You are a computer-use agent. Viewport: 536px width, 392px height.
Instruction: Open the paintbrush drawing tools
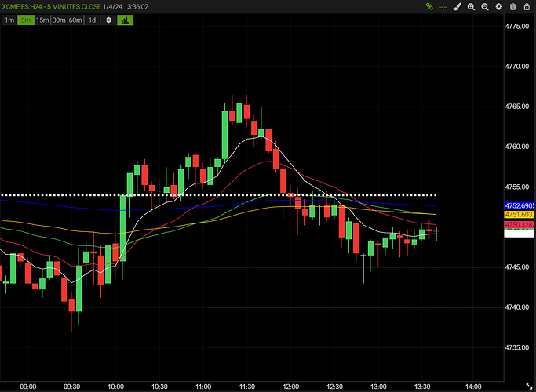pyautogui.click(x=457, y=6)
